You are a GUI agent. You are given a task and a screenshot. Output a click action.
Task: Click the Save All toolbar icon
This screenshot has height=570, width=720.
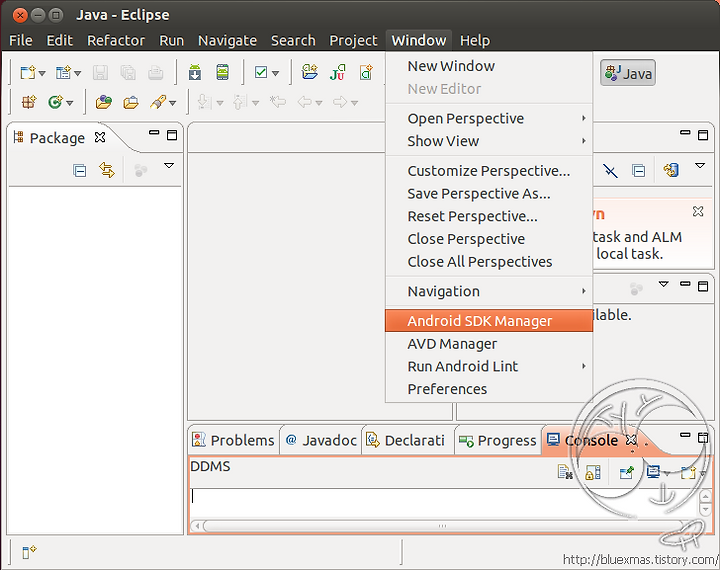[x=128, y=73]
